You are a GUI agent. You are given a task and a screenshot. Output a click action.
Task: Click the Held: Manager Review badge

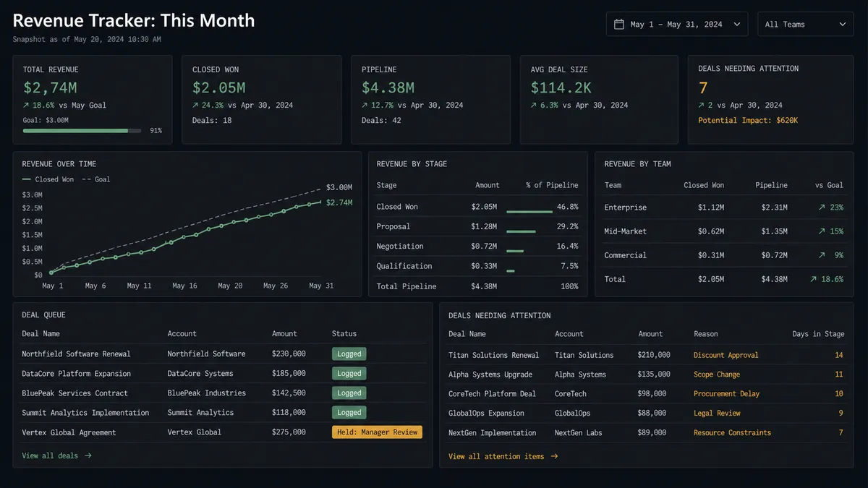point(377,432)
